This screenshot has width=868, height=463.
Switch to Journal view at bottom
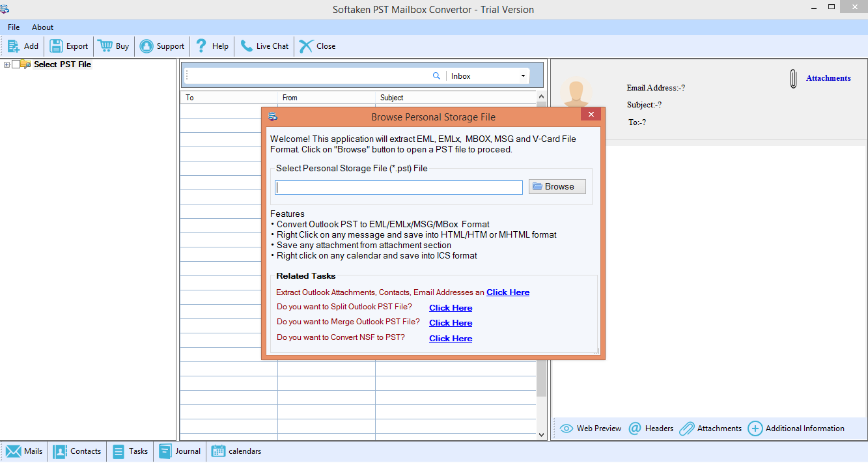pyautogui.click(x=180, y=451)
